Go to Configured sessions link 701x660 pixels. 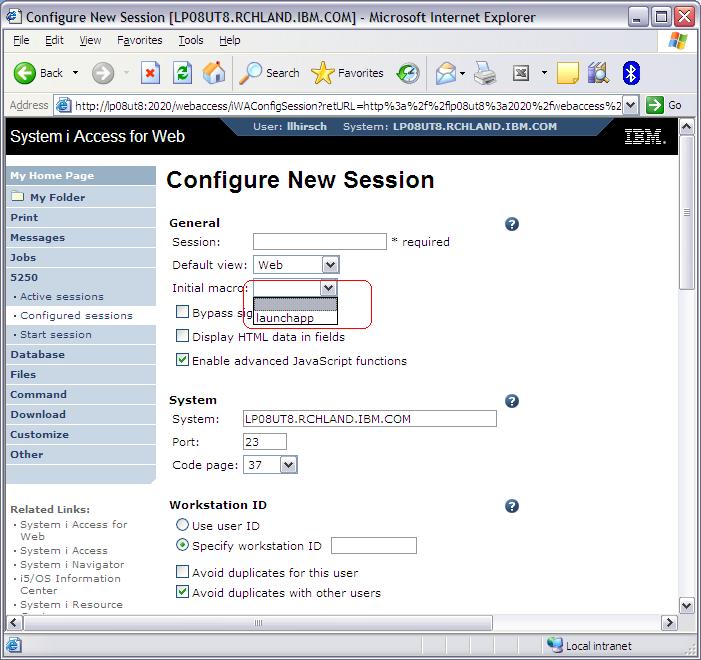[76, 316]
